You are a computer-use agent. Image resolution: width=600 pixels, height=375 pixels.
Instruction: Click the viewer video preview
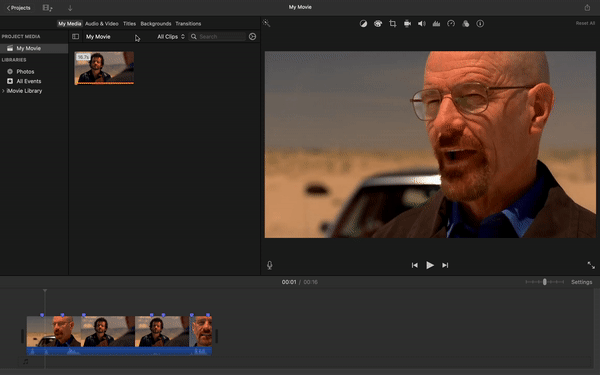(x=430, y=145)
